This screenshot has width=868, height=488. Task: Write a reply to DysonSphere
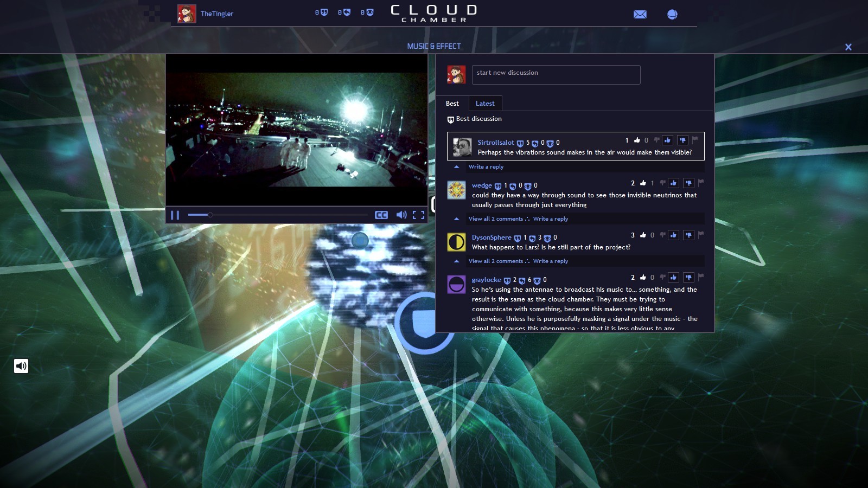pyautogui.click(x=551, y=261)
